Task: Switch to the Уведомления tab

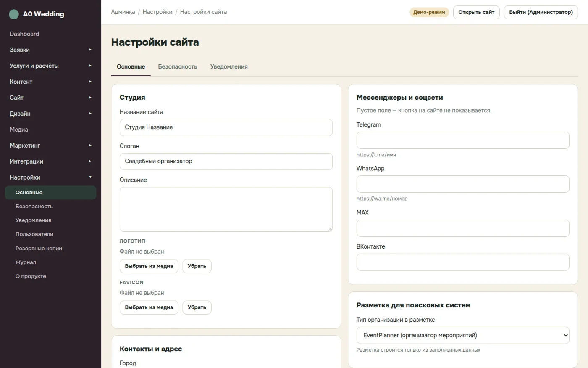Action: click(x=229, y=67)
